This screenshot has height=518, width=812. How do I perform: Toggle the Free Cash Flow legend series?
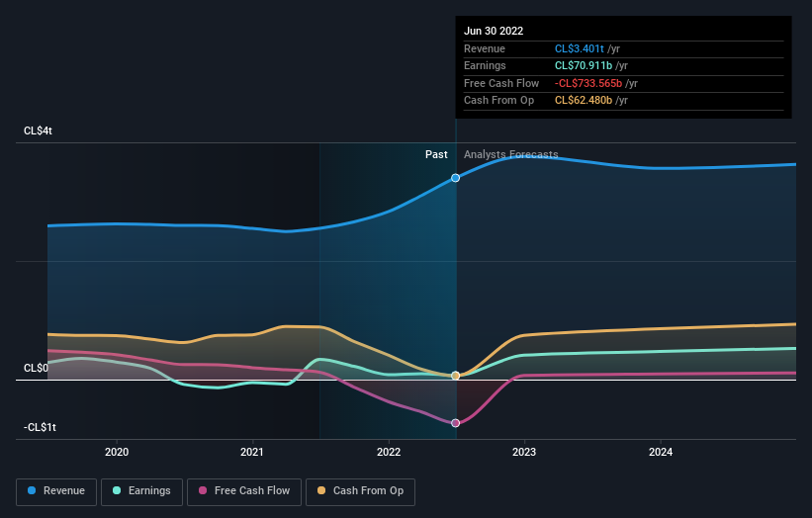pos(244,491)
